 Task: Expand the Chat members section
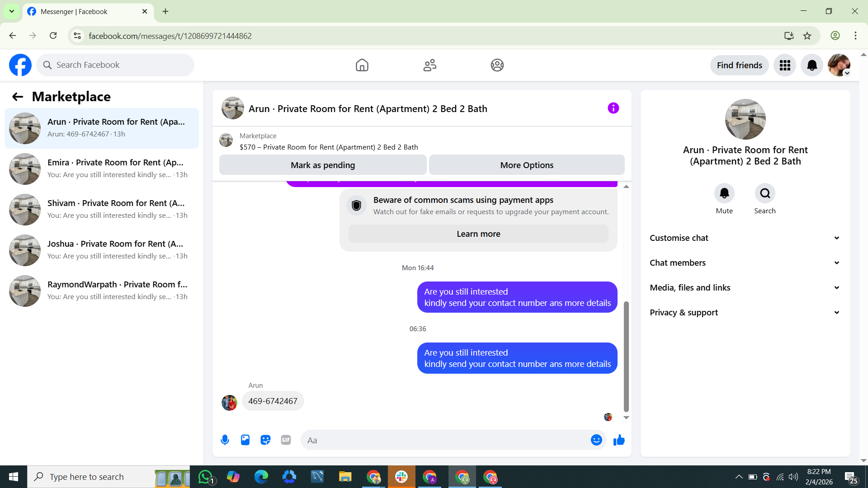tap(745, 263)
